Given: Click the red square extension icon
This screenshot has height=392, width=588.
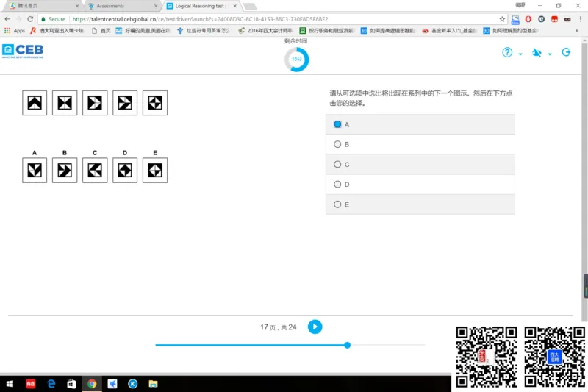Looking at the screenshot, I should 554,19.
